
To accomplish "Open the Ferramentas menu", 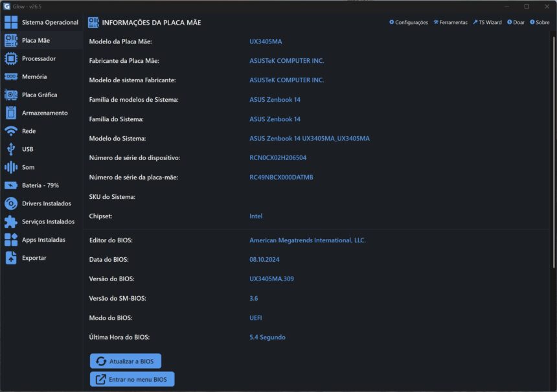I will (450, 22).
